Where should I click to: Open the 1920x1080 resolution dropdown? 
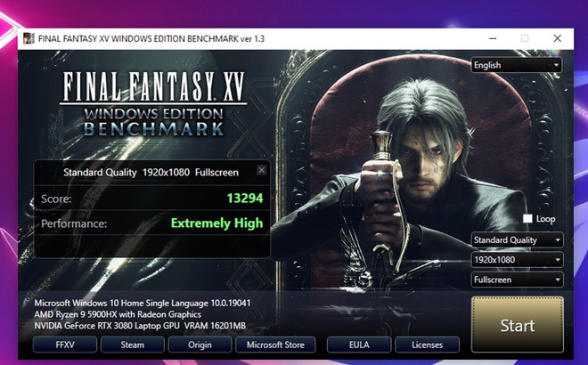coord(517,260)
